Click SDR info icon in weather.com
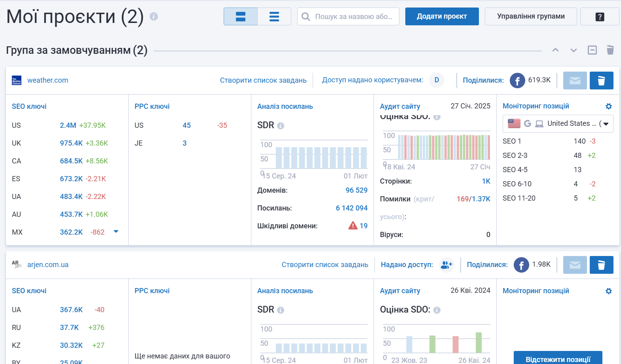Screen dimensions: 621x364 pyautogui.click(x=281, y=126)
